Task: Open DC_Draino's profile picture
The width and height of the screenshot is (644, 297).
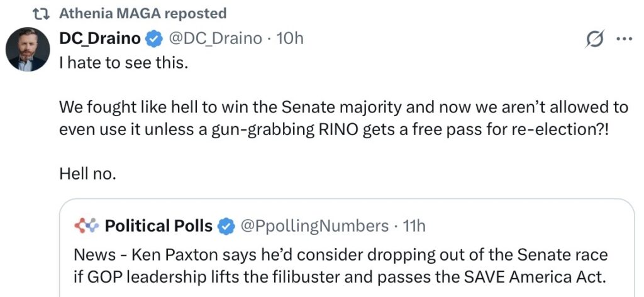Action: (28, 50)
